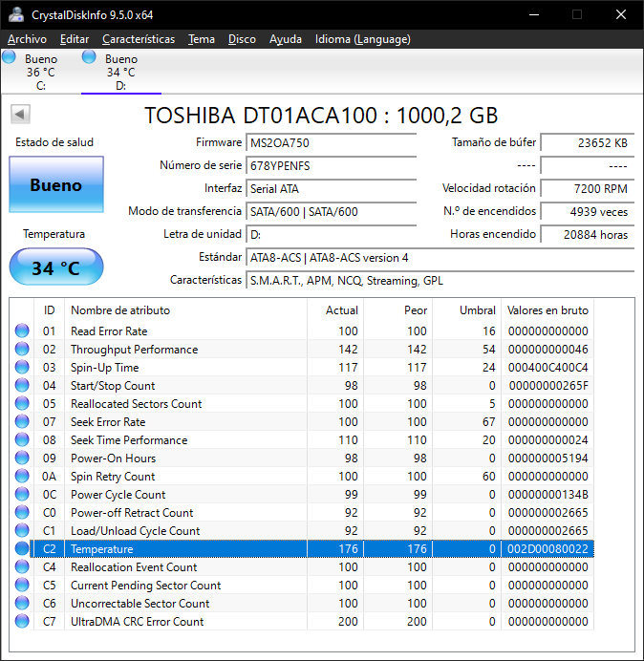
Task: Click status orb for Power Cycle Count row
Action: 22,494
